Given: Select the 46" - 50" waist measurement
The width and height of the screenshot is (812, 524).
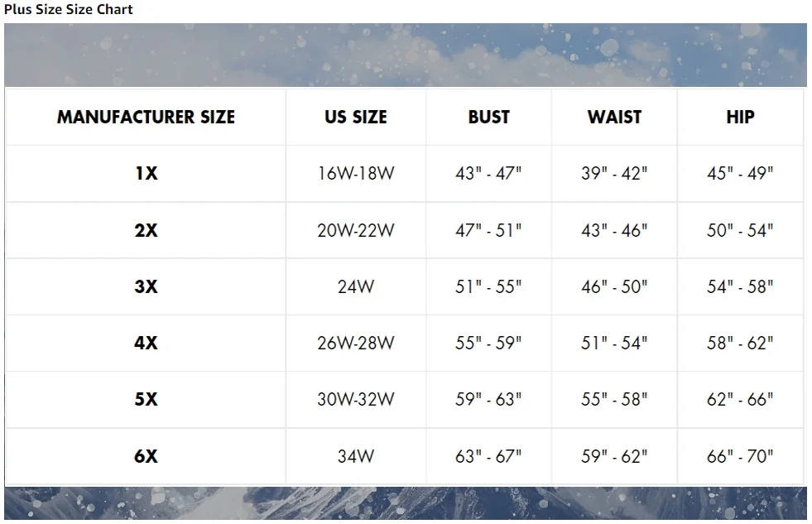Looking at the screenshot, I should click(614, 287).
